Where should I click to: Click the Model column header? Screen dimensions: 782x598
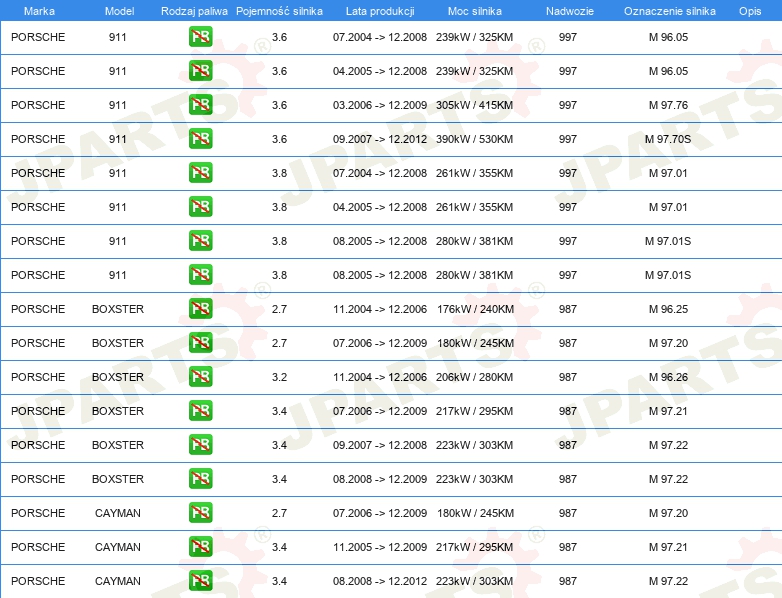tap(118, 10)
